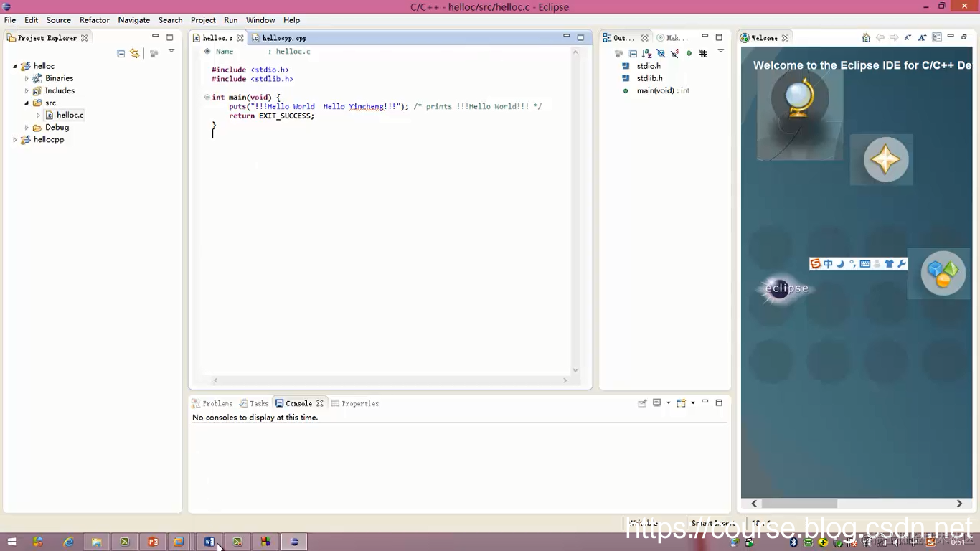This screenshot has height=551, width=980.
Task: Switch to the Make Target tab
Action: 672,38
